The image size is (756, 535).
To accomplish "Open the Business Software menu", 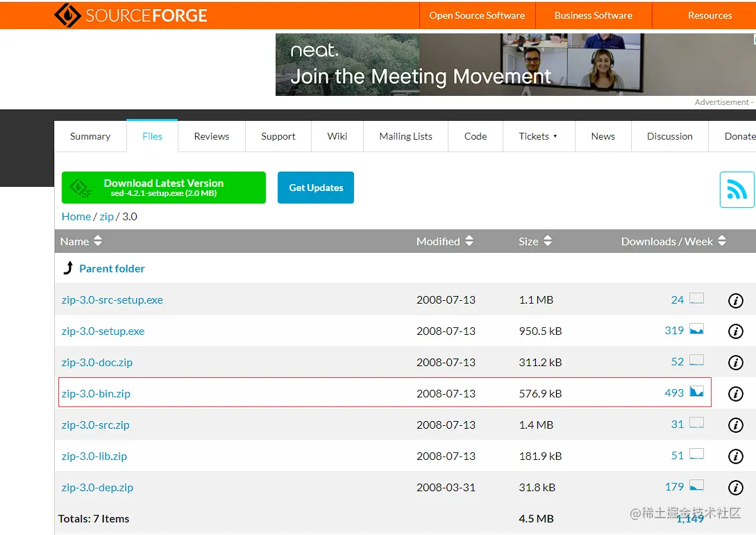I will click(x=593, y=15).
